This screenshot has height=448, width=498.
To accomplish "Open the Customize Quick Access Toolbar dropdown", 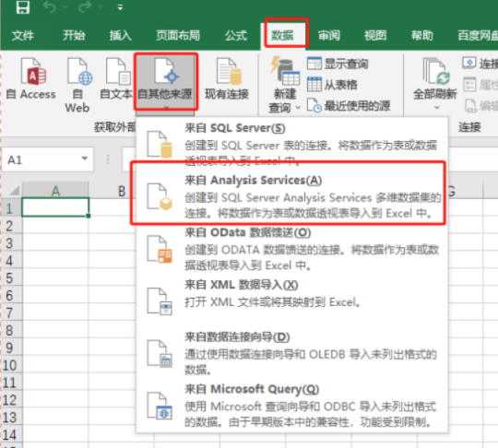I will [x=120, y=7].
